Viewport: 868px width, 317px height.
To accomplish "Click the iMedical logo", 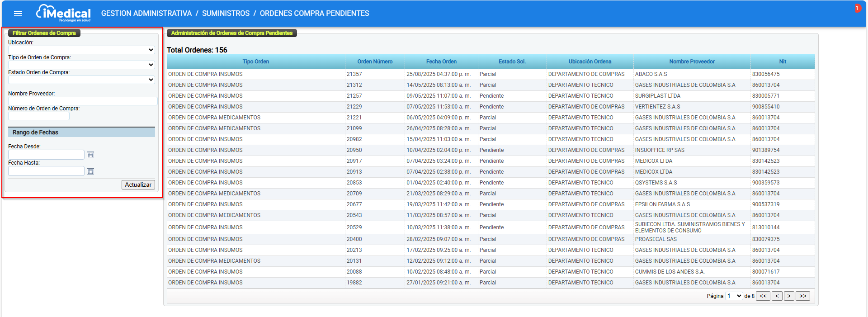I will coord(64,13).
